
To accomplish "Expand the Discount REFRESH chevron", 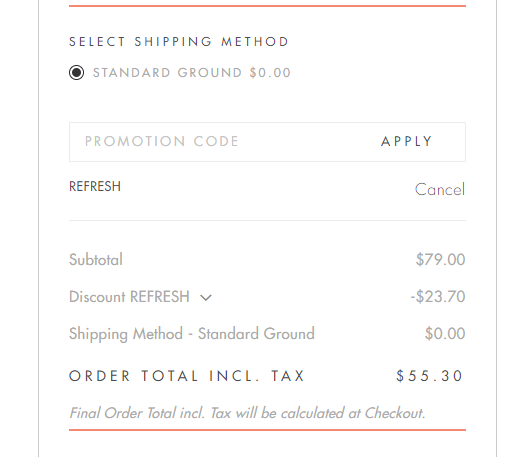I will point(206,297).
